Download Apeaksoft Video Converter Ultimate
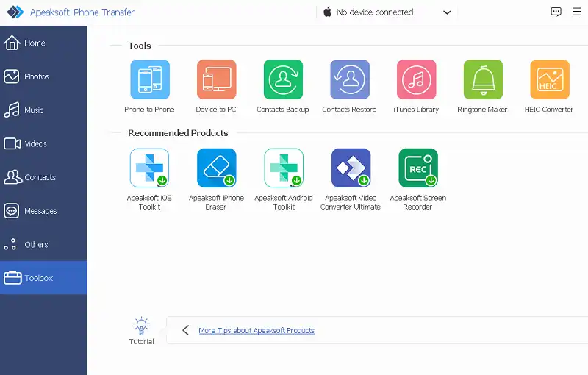 [351, 168]
